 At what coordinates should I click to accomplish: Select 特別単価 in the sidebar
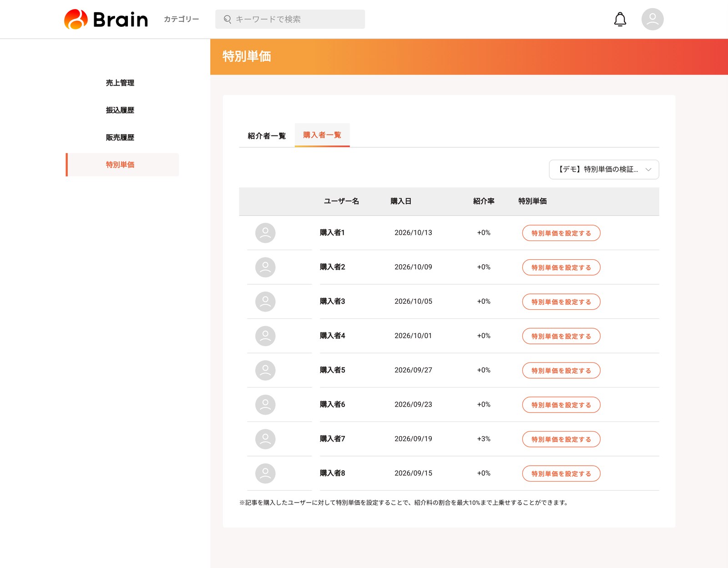coord(122,165)
